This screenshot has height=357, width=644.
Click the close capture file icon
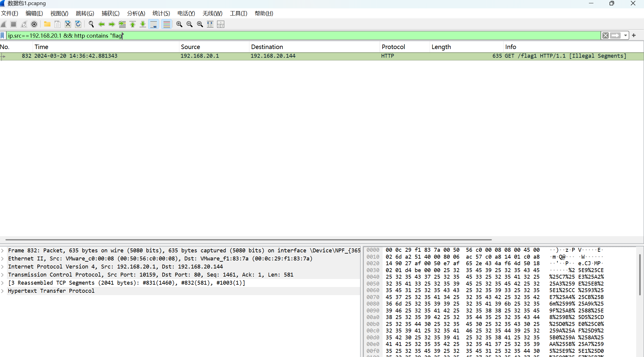(68, 24)
